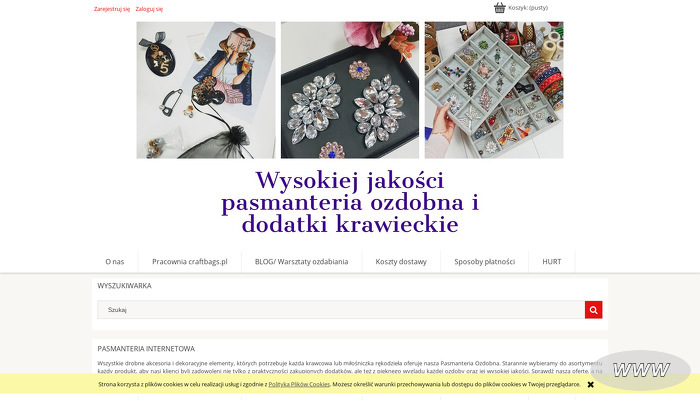
Task: Open the BLOG/ Warsztaty ozdabiania menu item
Action: [x=301, y=262]
